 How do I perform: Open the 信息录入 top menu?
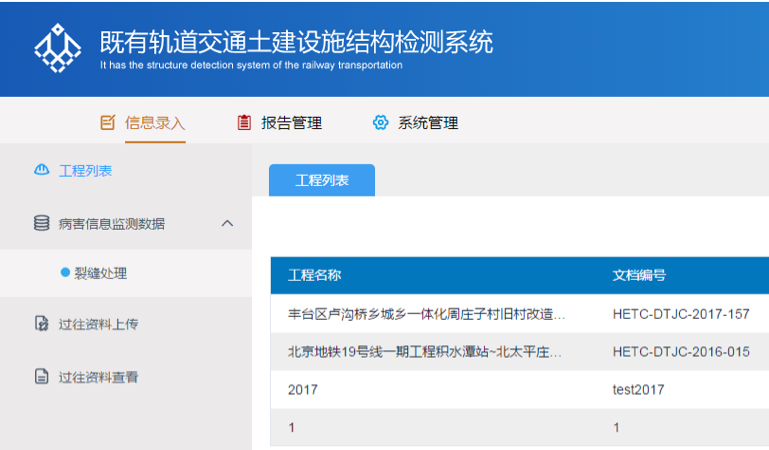click(155, 123)
